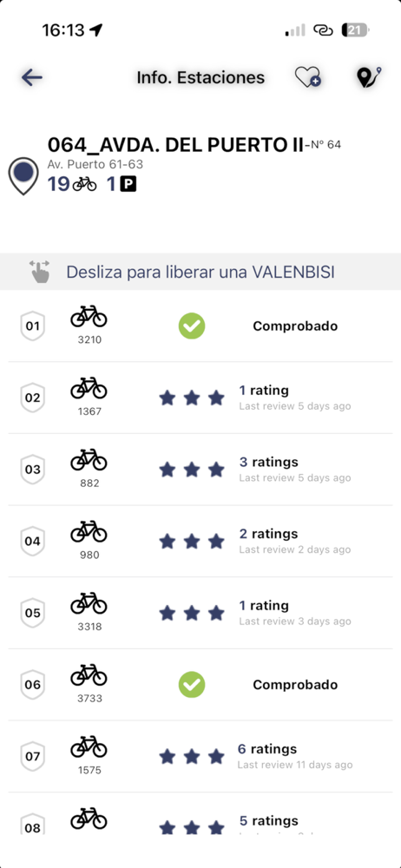This screenshot has width=401, height=868.
Task: Tap the station location marker icon
Action: 23,176
